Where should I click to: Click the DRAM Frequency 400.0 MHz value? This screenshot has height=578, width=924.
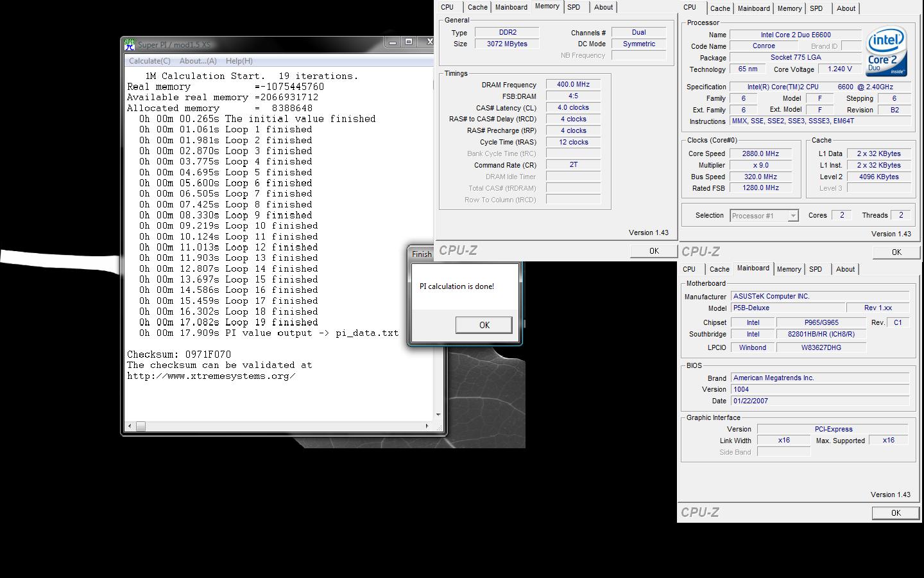pos(573,84)
